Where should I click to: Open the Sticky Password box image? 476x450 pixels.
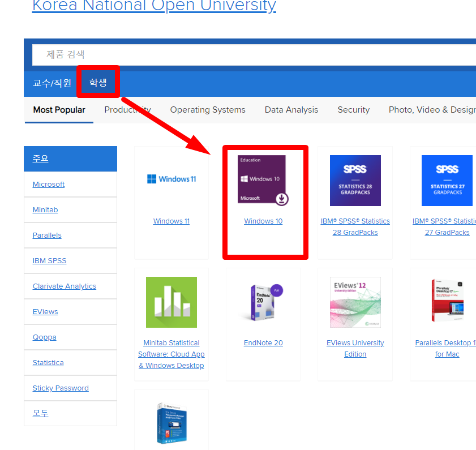tap(171, 423)
